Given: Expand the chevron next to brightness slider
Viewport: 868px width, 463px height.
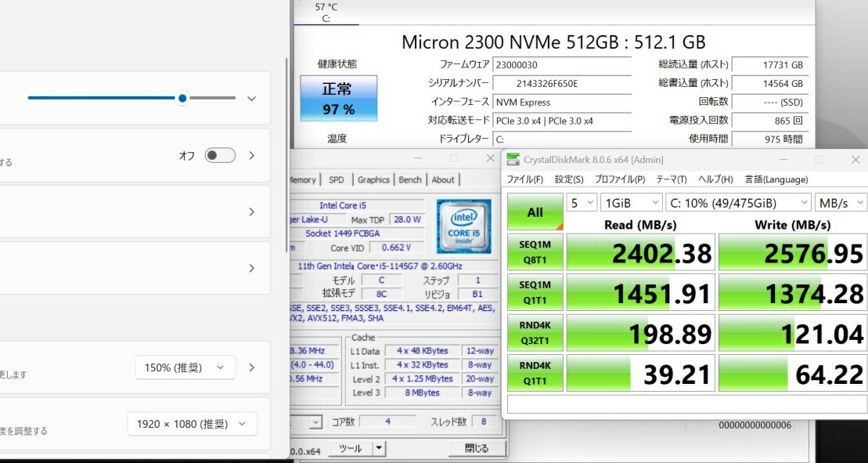Looking at the screenshot, I should pyautogui.click(x=251, y=99).
